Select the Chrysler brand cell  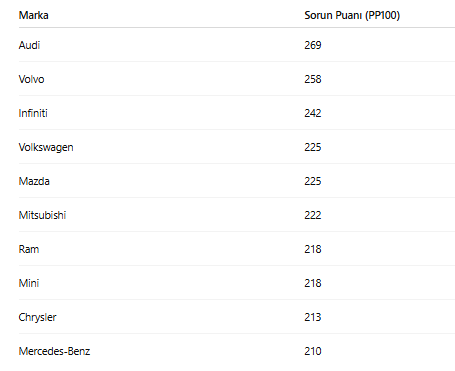[x=37, y=317]
